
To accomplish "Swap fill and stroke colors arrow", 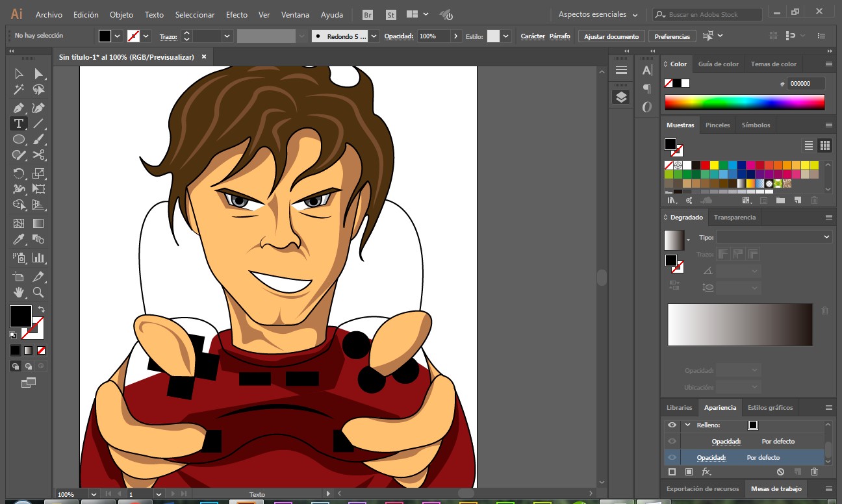I will click(42, 309).
